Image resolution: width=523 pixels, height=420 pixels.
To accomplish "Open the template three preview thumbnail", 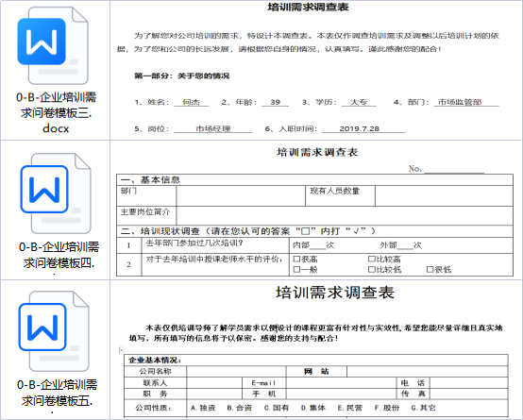I will pos(316,70).
